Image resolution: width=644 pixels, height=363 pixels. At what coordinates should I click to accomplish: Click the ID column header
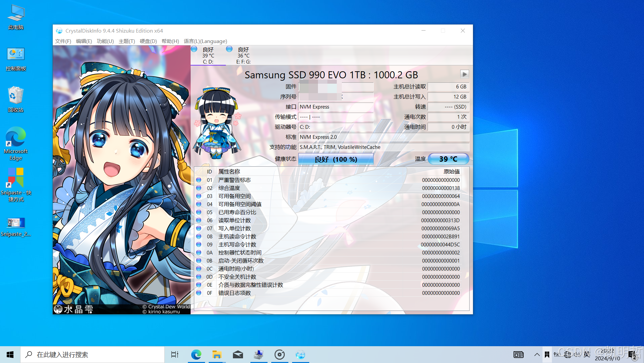(209, 171)
